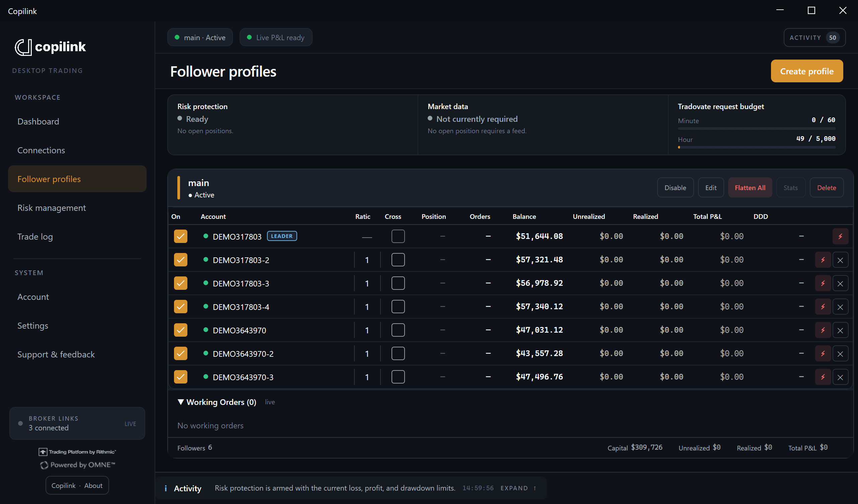858x504 pixels.
Task: Click the Powered by OMNE logo
Action: (x=77, y=465)
